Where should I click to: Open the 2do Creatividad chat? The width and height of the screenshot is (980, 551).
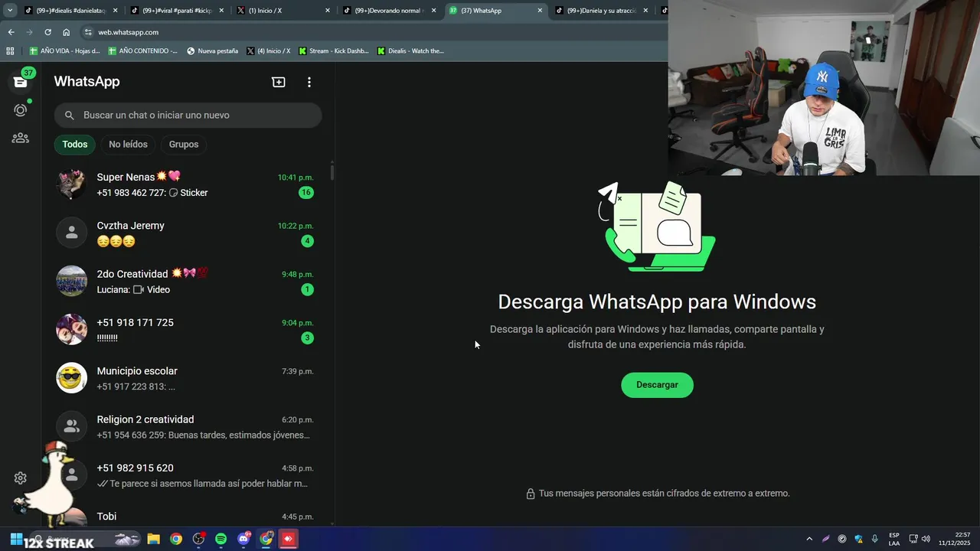188,281
